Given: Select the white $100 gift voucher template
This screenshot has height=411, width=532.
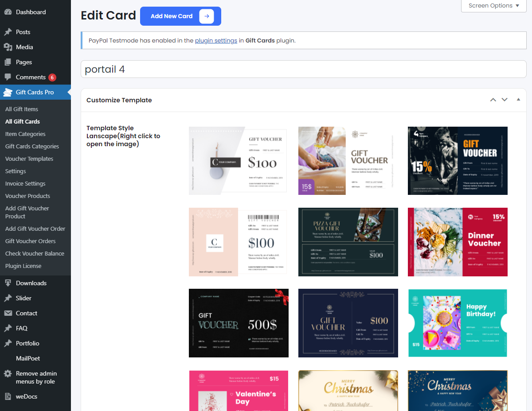Looking at the screenshot, I should click(238, 161).
